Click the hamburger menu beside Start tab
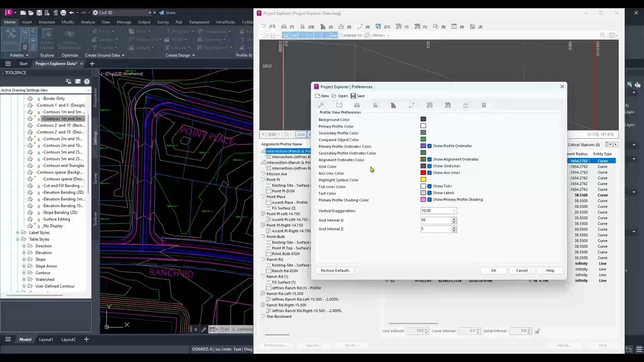This screenshot has height=362, width=644. pyautogui.click(x=8, y=64)
